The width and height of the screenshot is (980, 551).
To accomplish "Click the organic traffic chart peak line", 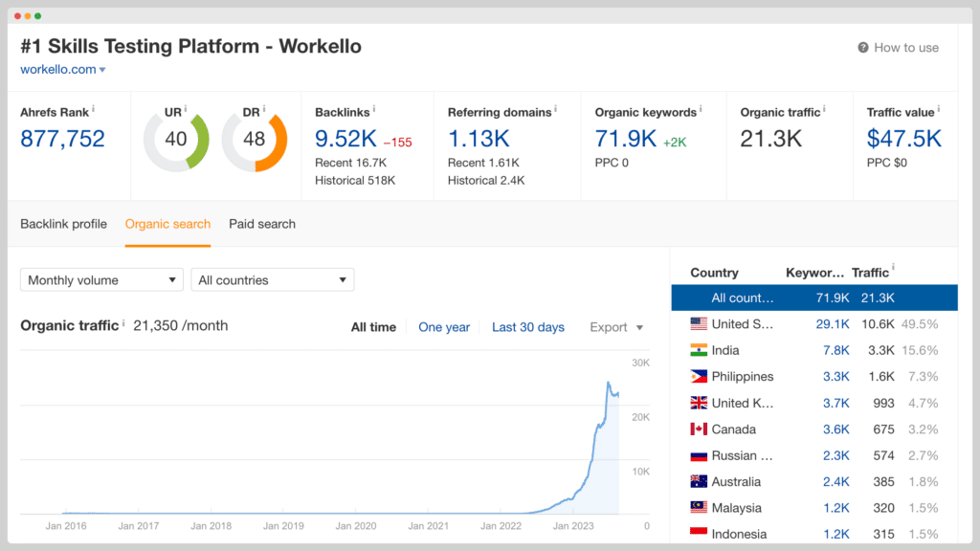I will 608,383.
